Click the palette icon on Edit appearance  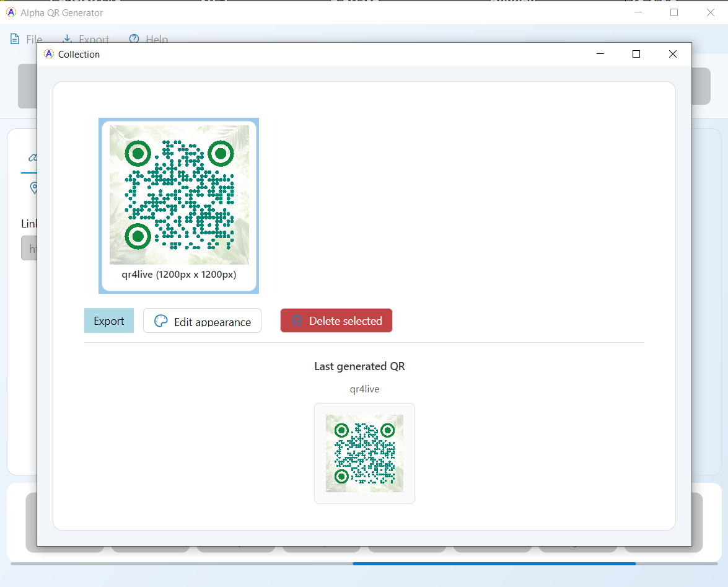pyautogui.click(x=160, y=321)
